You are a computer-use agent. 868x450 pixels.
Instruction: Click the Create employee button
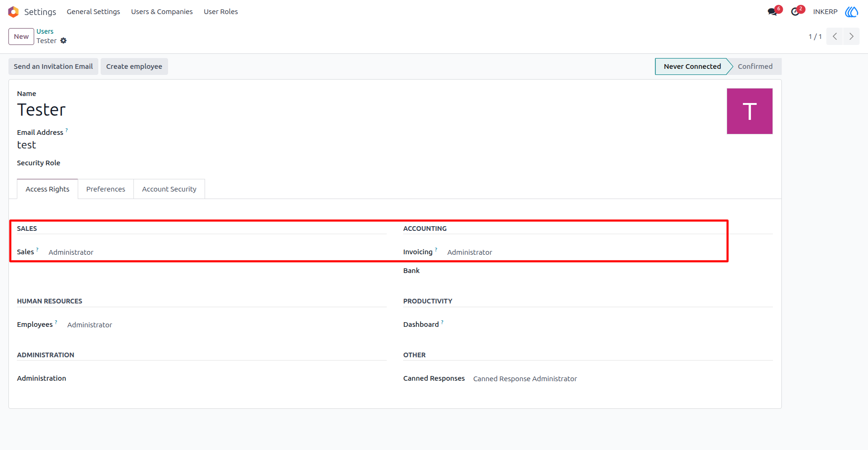click(134, 66)
